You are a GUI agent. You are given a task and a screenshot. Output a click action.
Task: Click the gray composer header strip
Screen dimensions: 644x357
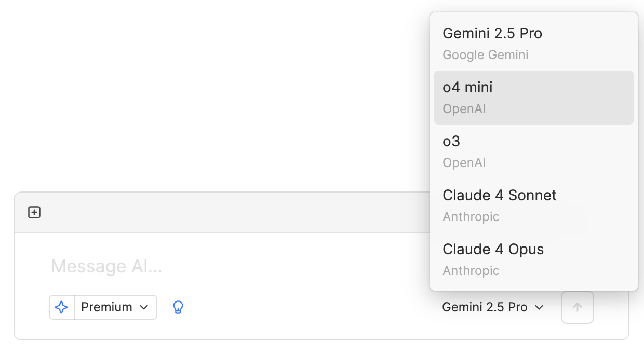click(222, 212)
